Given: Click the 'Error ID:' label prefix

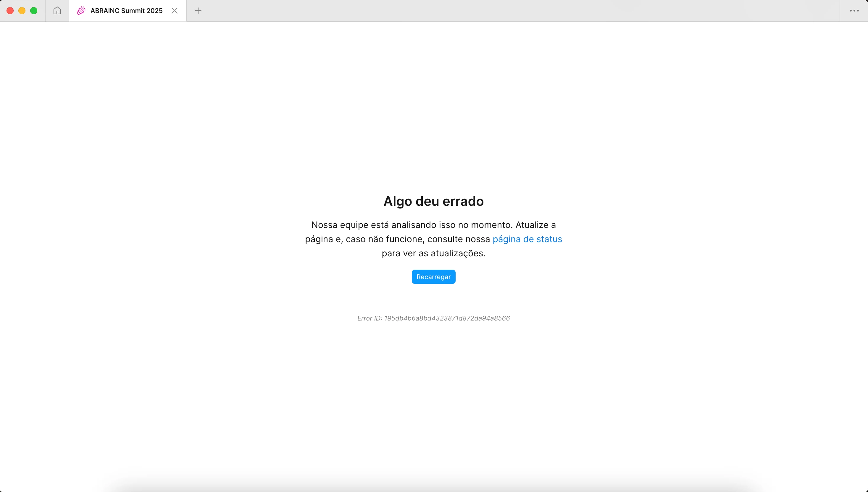Looking at the screenshot, I should (370, 318).
